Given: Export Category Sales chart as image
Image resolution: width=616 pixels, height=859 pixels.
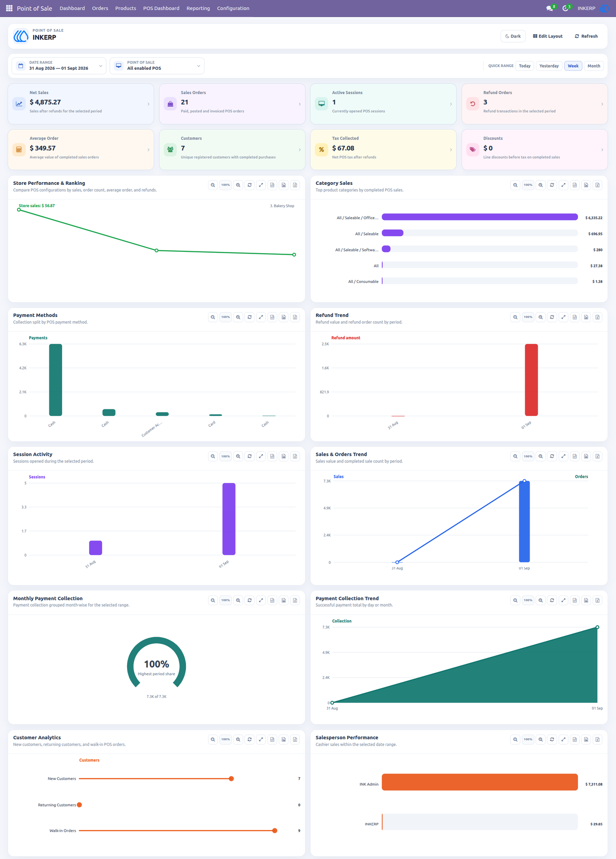Looking at the screenshot, I should point(586,185).
